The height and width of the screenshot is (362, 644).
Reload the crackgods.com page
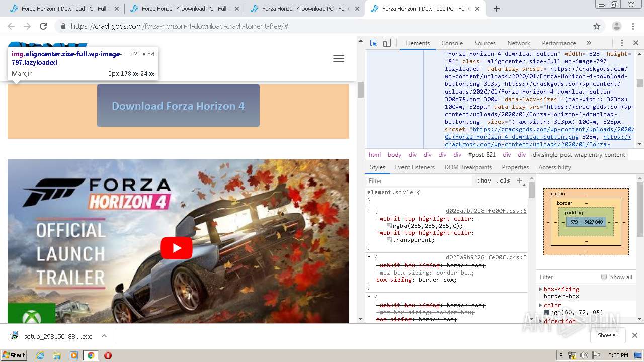tap(43, 26)
